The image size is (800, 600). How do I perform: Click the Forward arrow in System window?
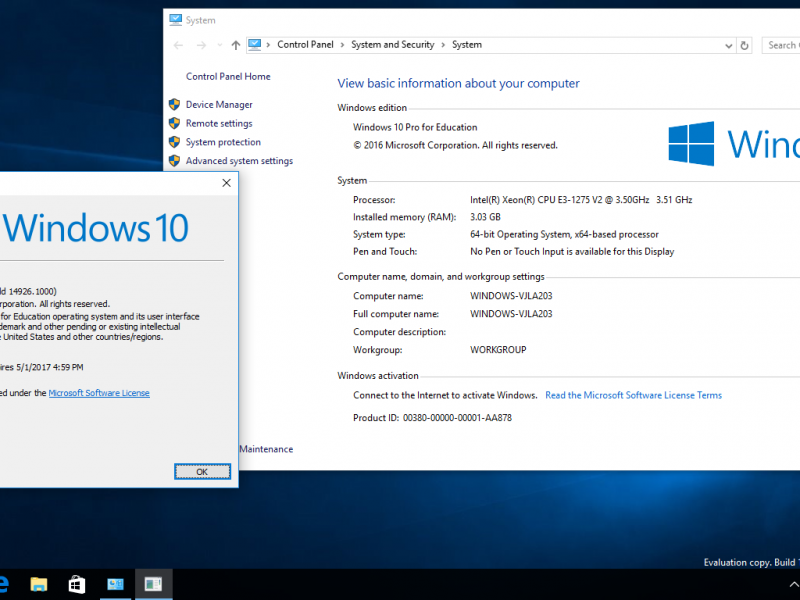pyautogui.click(x=202, y=45)
